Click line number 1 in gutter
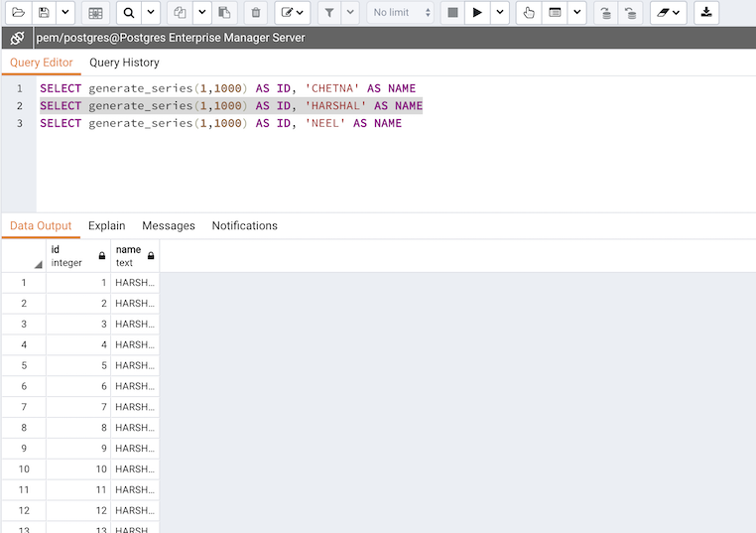756x533 pixels. (19, 88)
